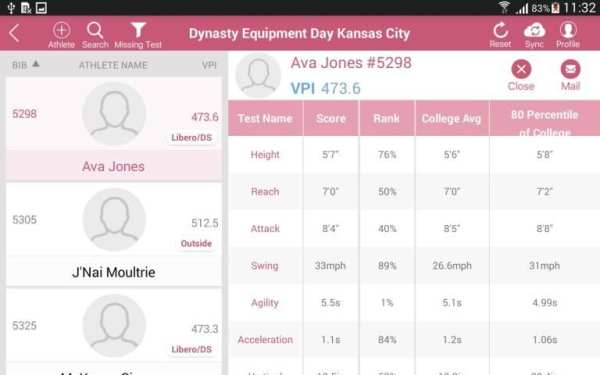
Task: Select the 80 Percentile column header
Action: (545, 118)
